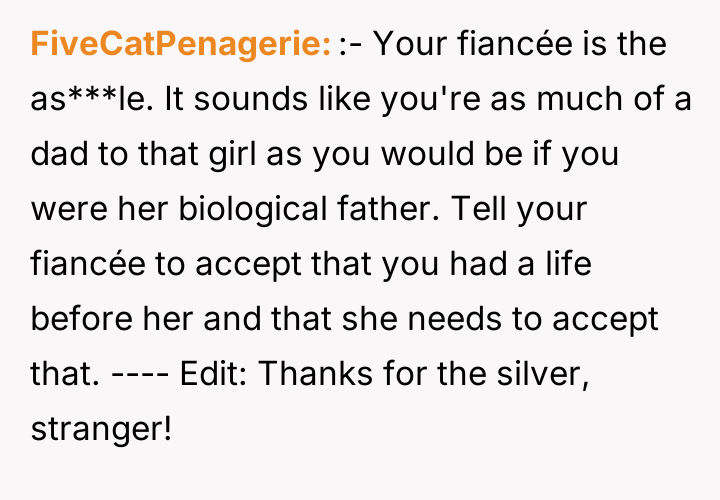Click the ":-" marker after the username
The width and height of the screenshot is (720, 500).
350,45
